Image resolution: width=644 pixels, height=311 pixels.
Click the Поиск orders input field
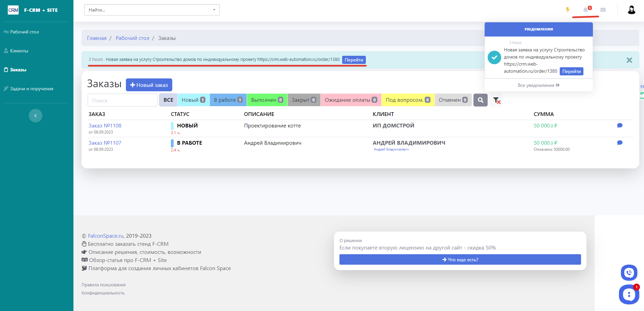[x=123, y=100]
